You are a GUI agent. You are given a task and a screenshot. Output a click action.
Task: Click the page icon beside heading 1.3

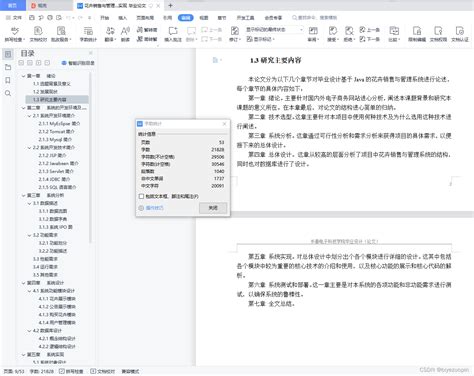click(215, 60)
